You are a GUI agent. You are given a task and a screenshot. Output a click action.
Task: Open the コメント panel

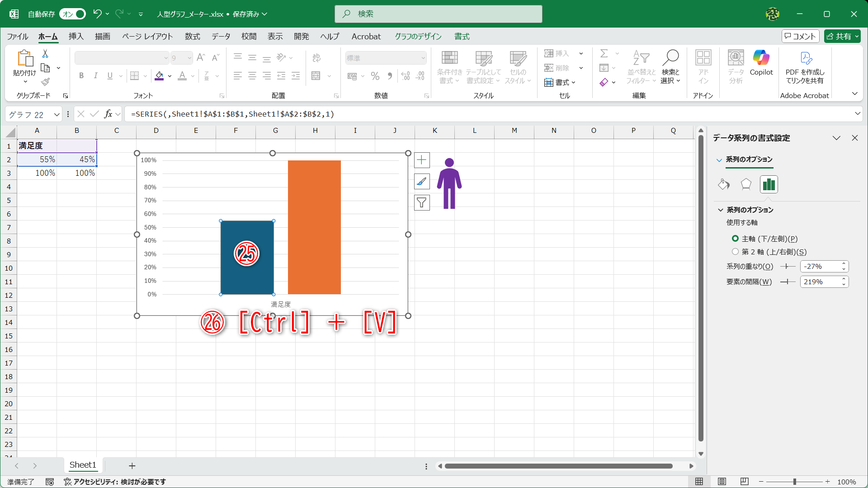tap(800, 36)
